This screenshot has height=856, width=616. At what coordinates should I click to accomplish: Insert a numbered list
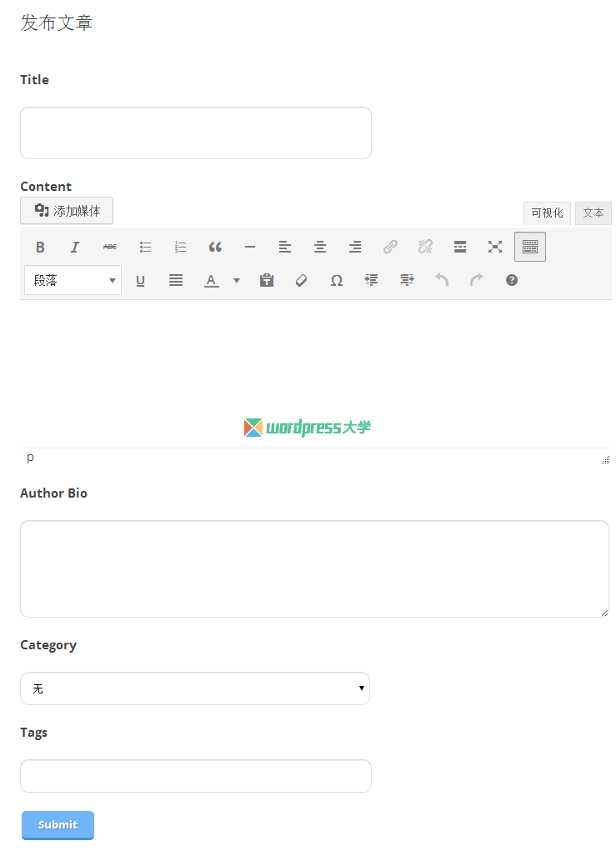coord(180,248)
